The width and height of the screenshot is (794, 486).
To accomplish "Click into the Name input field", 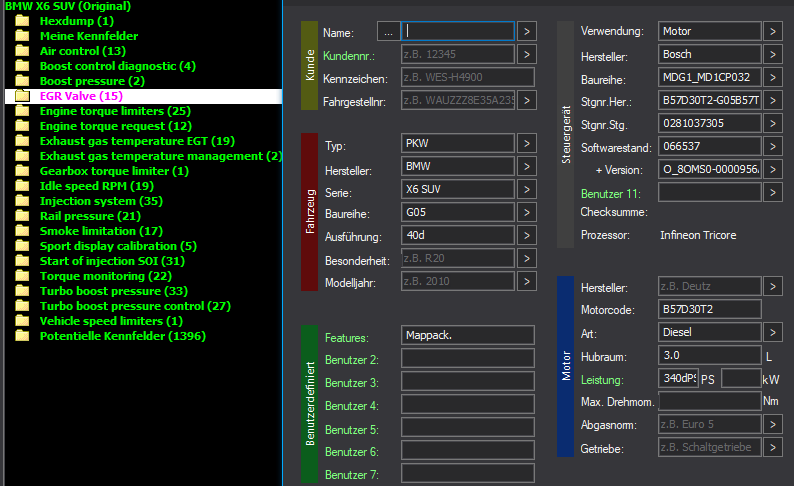I will pyautogui.click(x=458, y=31).
